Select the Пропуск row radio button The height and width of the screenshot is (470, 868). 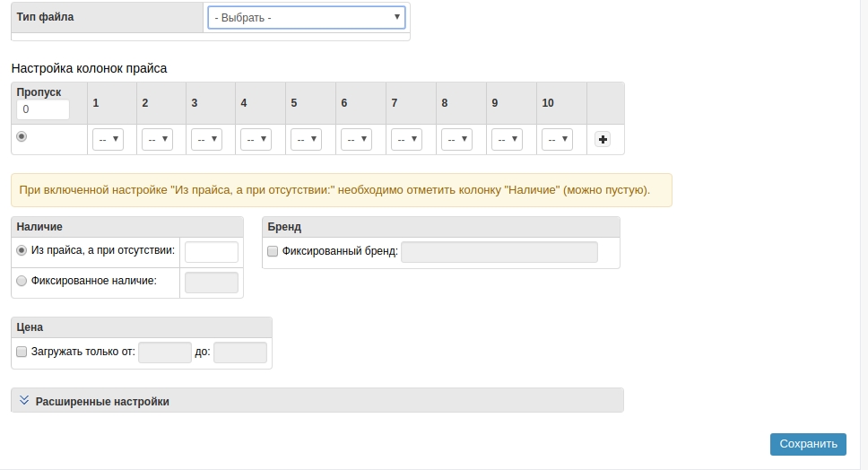[x=22, y=136]
